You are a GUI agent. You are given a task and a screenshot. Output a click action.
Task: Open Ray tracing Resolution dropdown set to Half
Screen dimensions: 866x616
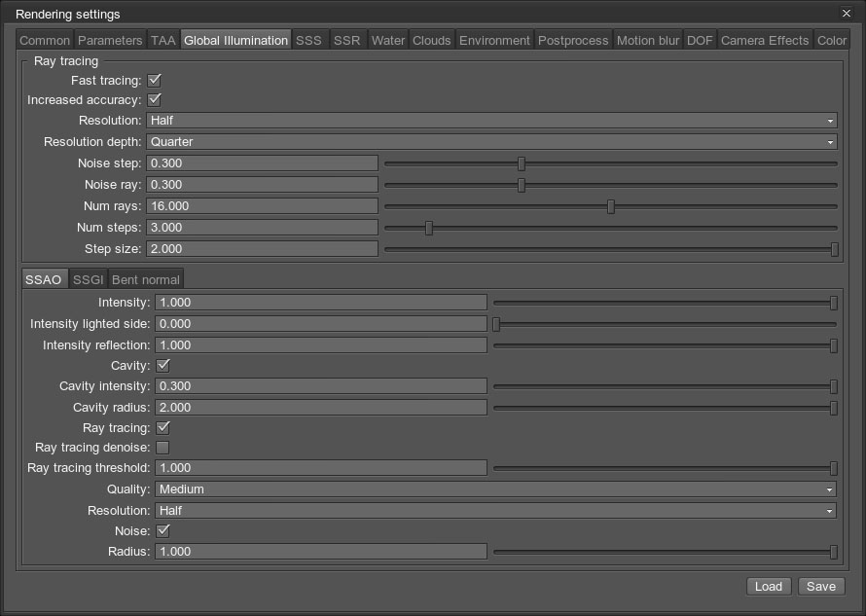click(491, 121)
